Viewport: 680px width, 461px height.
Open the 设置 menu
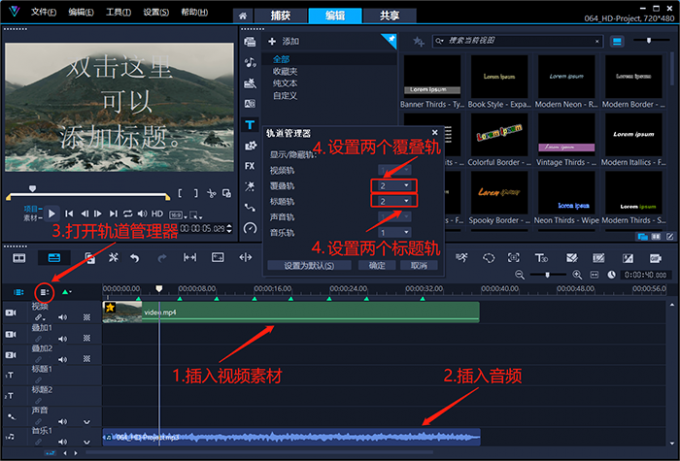click(156, 12)
